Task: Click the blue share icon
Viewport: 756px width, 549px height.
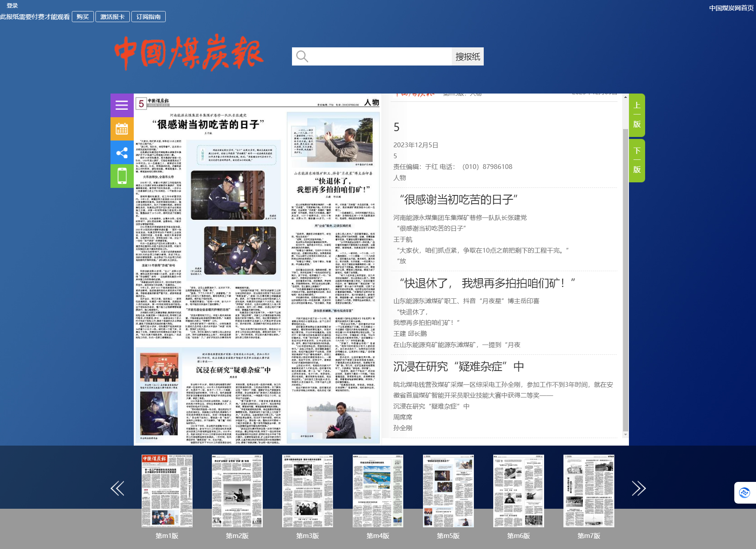Action: [x=122, y=152]
